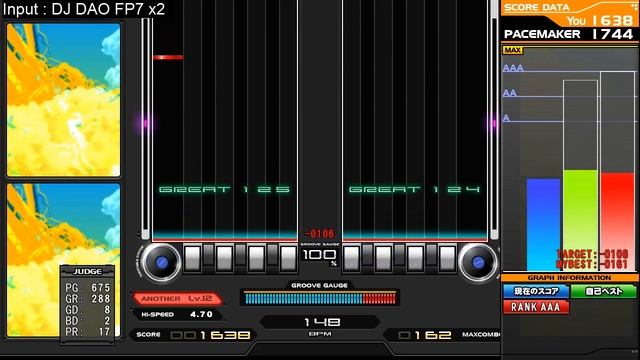Click the SCORE DATA panel header
The height and width of the screenshot is (360, 640).
coord(536,7)
